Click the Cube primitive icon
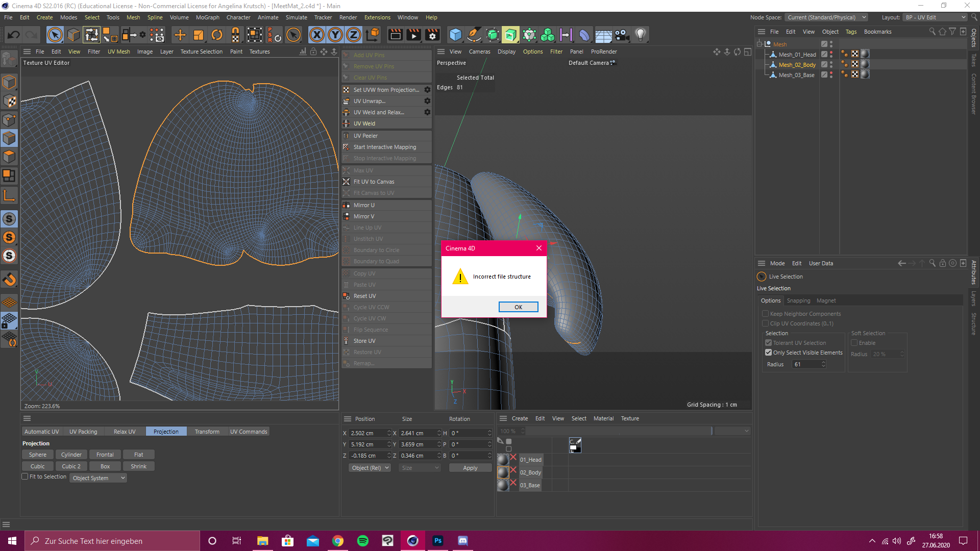The height and width of the screenshot is (551, 980). (455, 35)
